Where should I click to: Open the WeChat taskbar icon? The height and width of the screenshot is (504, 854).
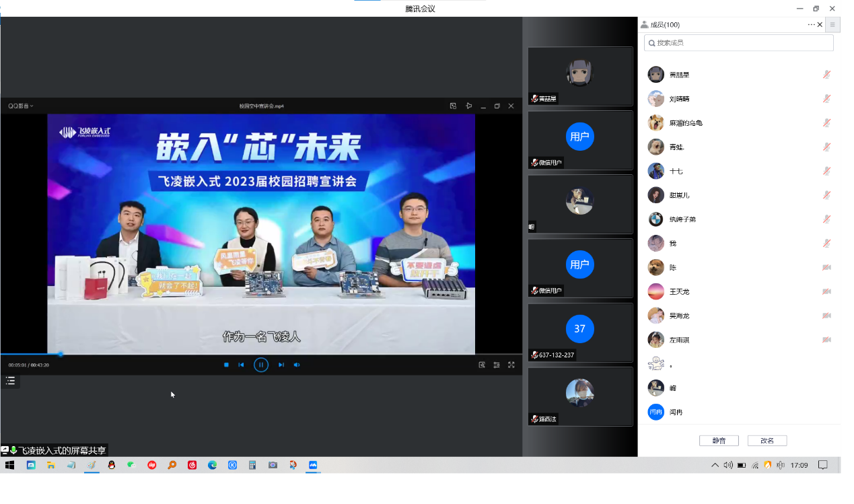(x=132, y=465)
